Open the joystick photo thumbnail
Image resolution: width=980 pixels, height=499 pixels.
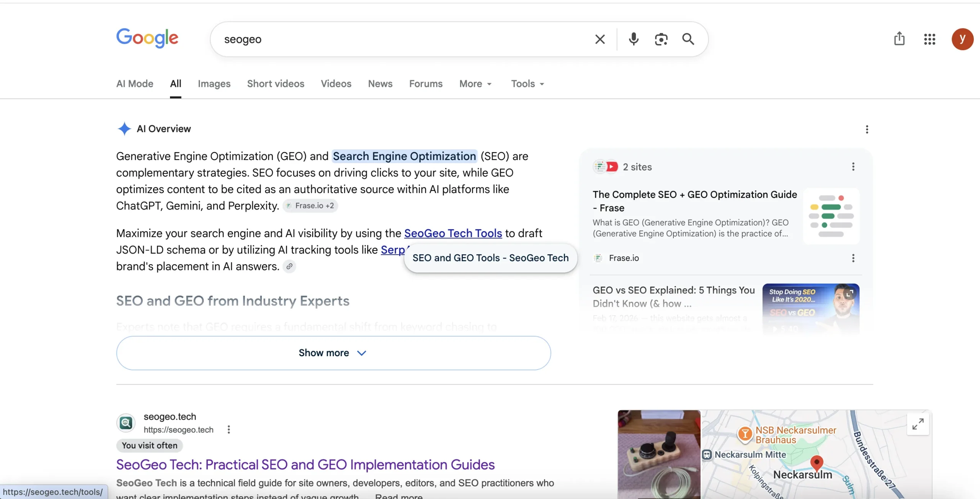pyautogui.click(x=659, y=454)
